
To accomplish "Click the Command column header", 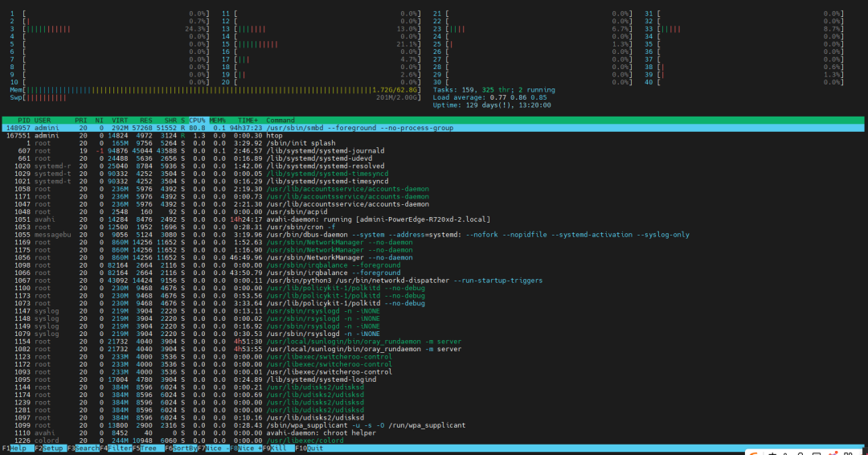I will [280, 120].
